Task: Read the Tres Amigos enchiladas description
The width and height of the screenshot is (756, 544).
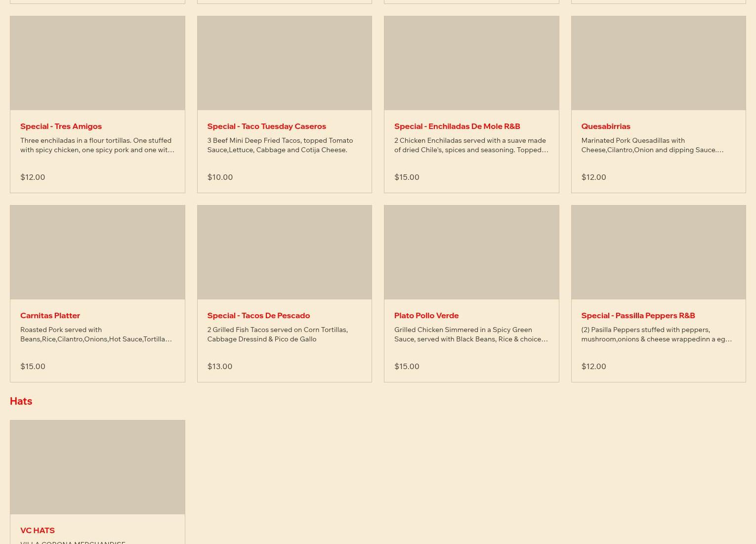Action: pyautogui.click(x=97, y=145)
